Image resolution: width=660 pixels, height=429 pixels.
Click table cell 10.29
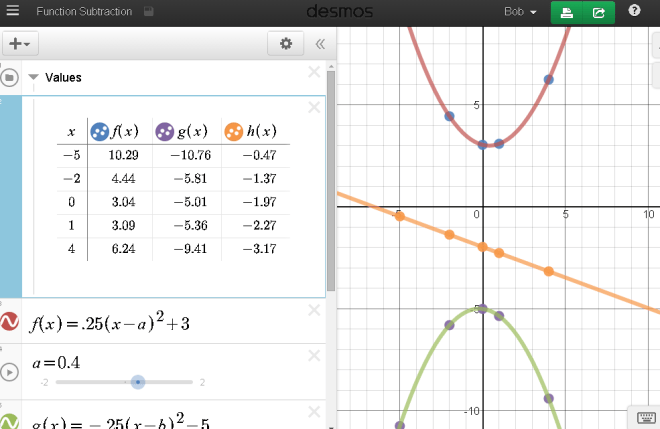(123, 155)
